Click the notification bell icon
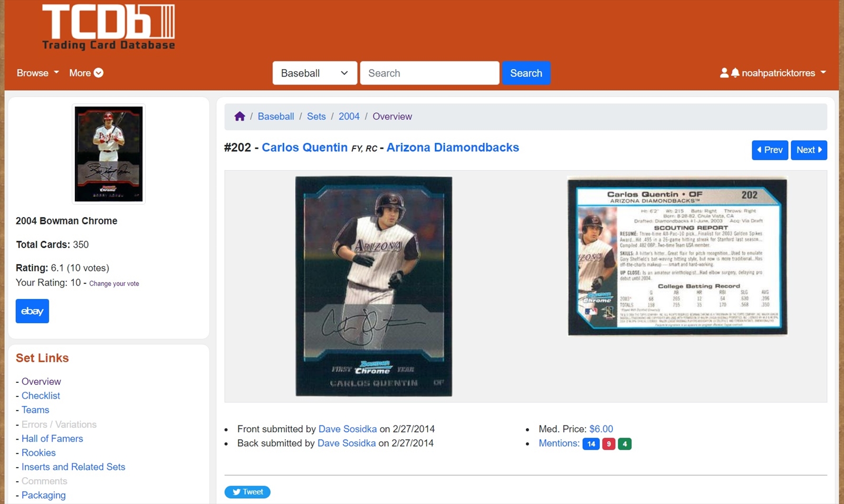Image resolution: width=844 pixels, height=504 pixels. pyautogui.click(x=735, y=73)
